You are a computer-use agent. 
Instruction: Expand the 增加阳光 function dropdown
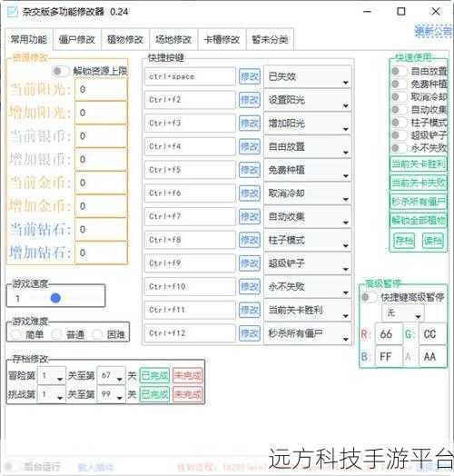pos(308,124)
